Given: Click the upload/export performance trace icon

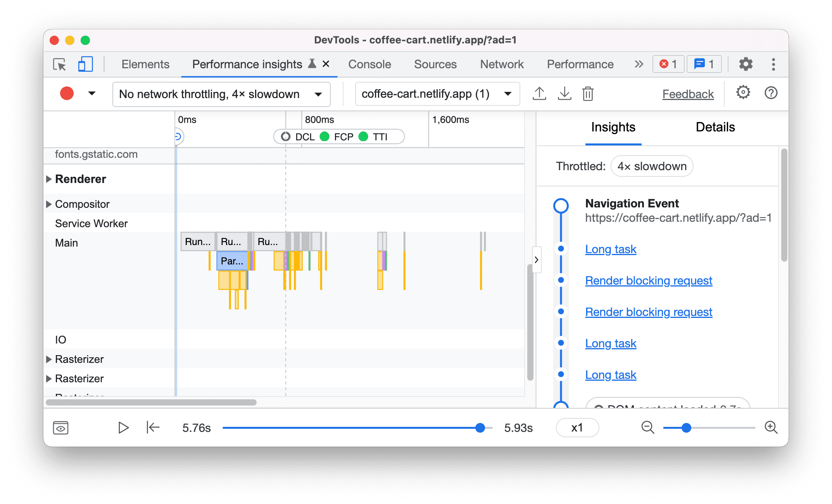Looking at the screenshot, I should 539,93.
